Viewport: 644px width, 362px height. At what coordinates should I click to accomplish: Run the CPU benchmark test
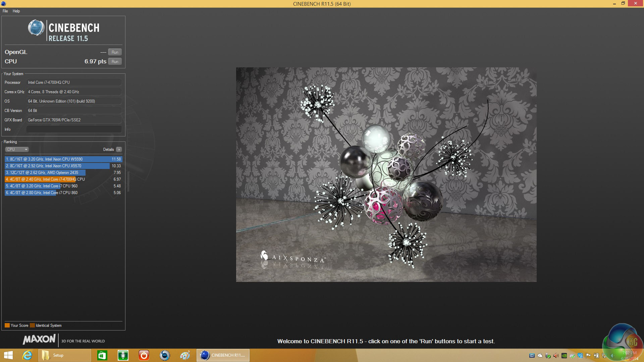pyautogui.click(x=115, y=62)
